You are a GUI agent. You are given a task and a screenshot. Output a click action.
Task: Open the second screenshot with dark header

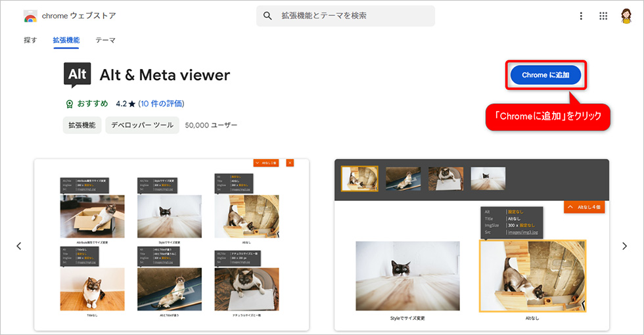point(472,244)
